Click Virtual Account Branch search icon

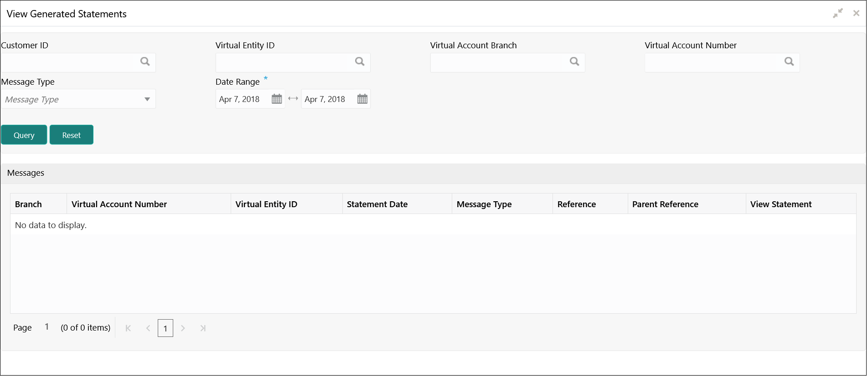(574, 62)
